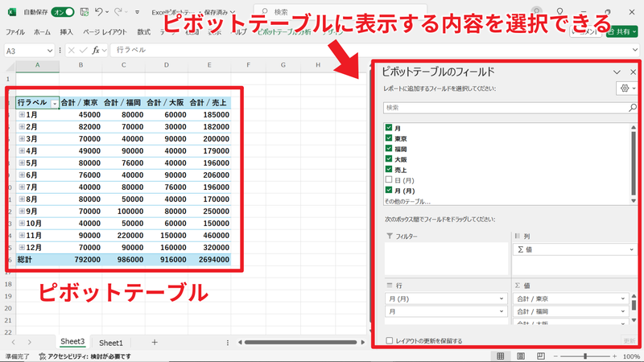The height and width of the screenshot is (362, 644).
Task: Open the ホーム ribbon tab
Action: [42, 32]
